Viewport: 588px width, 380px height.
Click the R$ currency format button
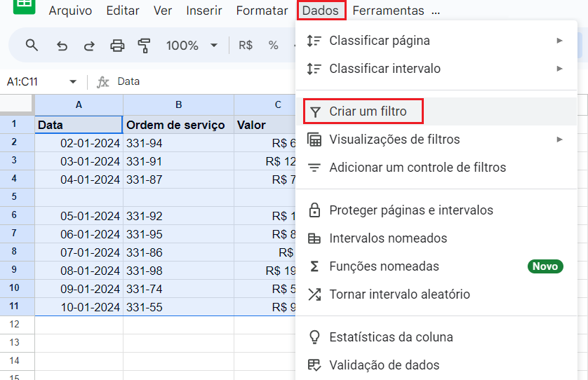pos(246,46)
